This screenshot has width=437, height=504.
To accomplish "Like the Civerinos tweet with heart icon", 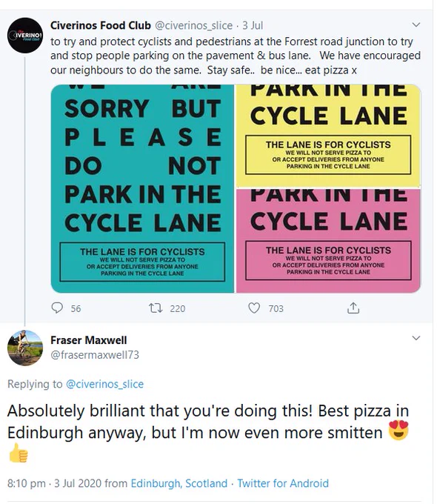I will pos(254,308).
